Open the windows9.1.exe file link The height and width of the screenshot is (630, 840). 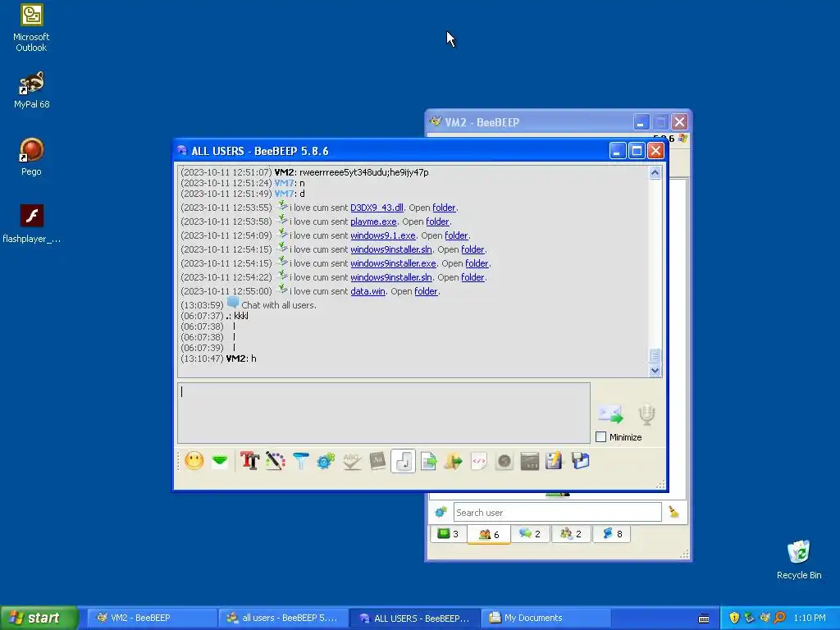(x=383, y=235)
